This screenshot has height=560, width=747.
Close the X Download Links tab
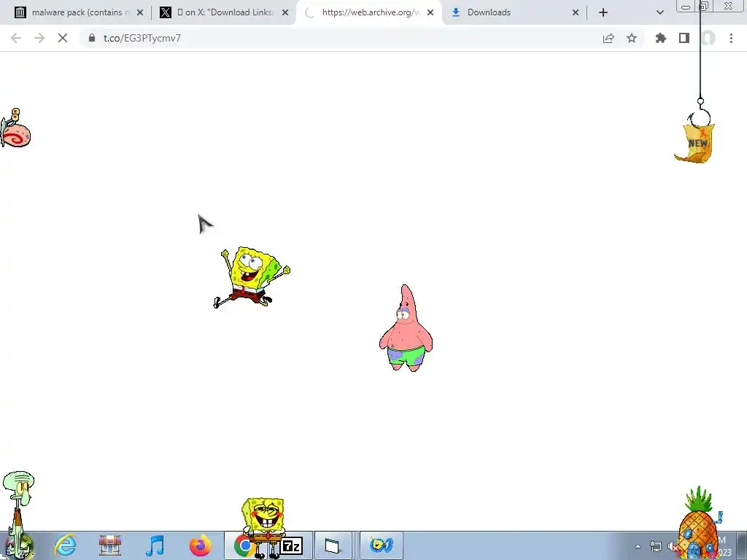(x=285, y=13)
